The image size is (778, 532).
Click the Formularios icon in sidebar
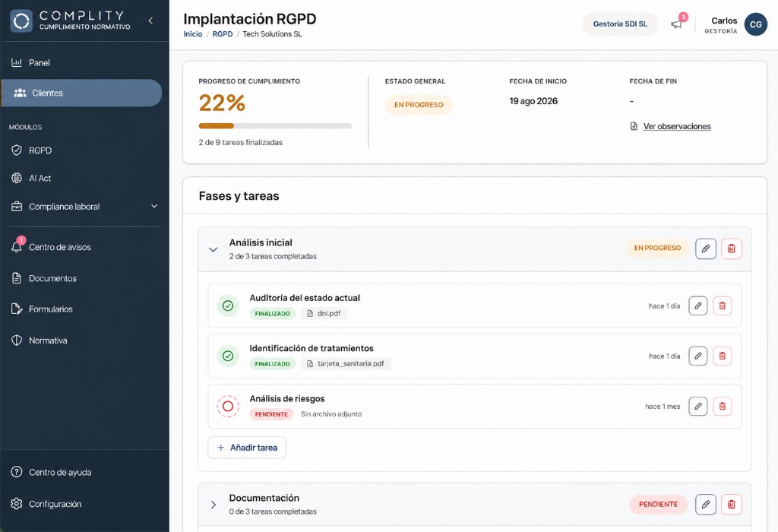(x=17, y=309)
